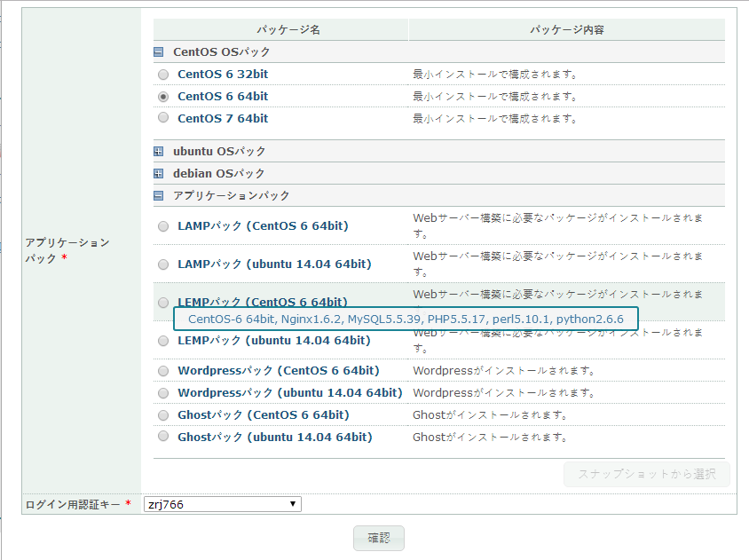Click the CentOS 6 64bit label
749x560 pixels.
pos(223,96)
